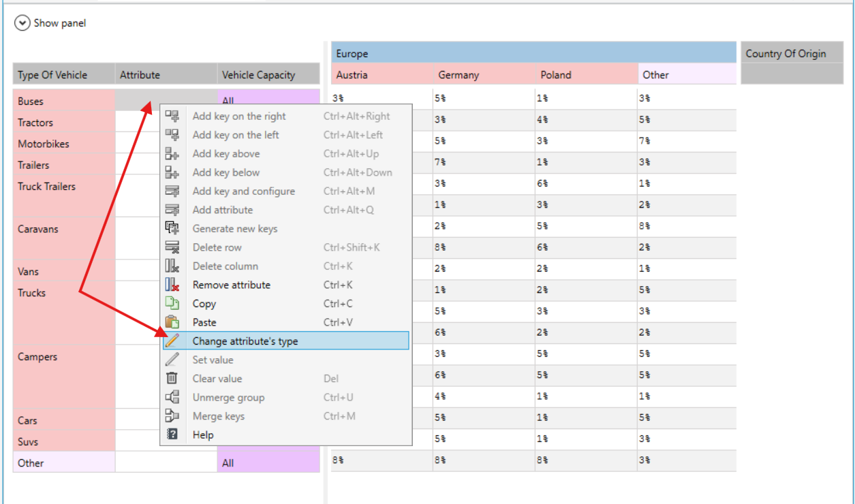Screen dimensions: 855x504
Task: Click the Merge keys icon
Action: click(172, 416)
